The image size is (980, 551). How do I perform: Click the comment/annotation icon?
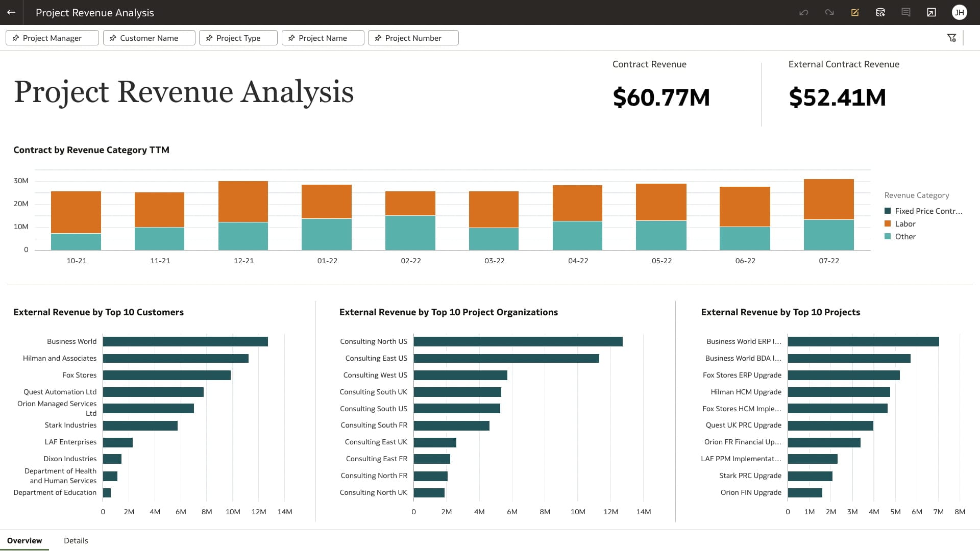coord(906,12)
